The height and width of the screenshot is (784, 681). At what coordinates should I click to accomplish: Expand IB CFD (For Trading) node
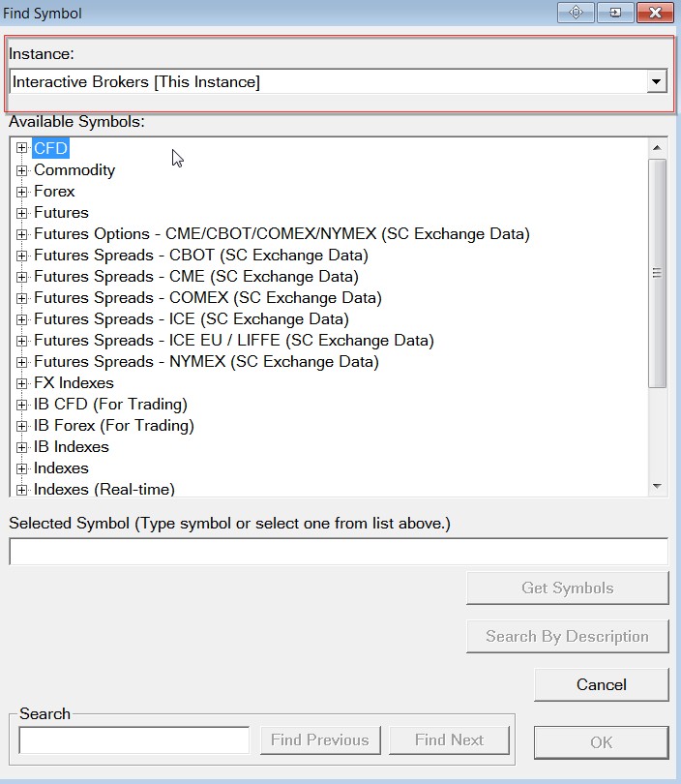tap(21, 405)
